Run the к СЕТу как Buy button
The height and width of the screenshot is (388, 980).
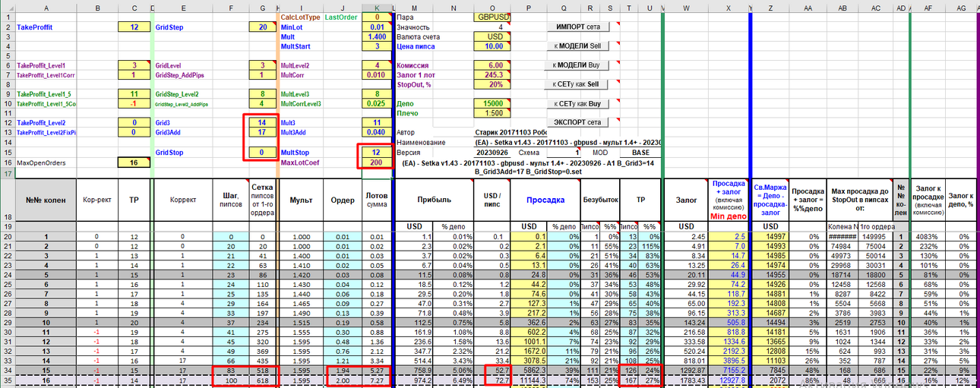pyautogui.click(x=577, y=103)
